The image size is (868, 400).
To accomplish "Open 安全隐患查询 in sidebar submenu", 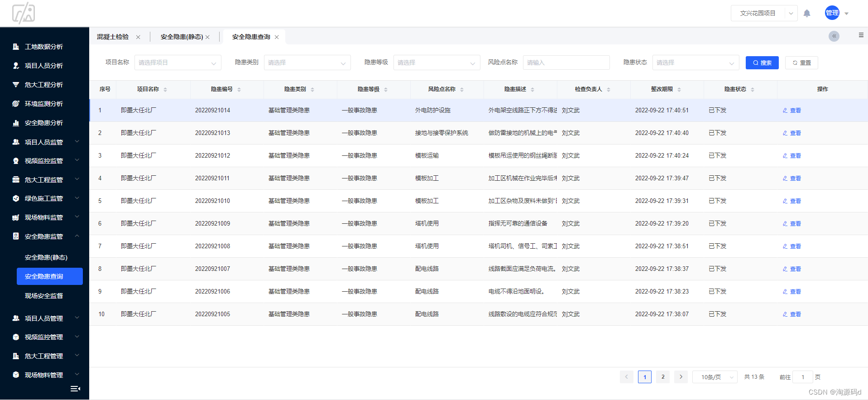I will coord(50,276).
